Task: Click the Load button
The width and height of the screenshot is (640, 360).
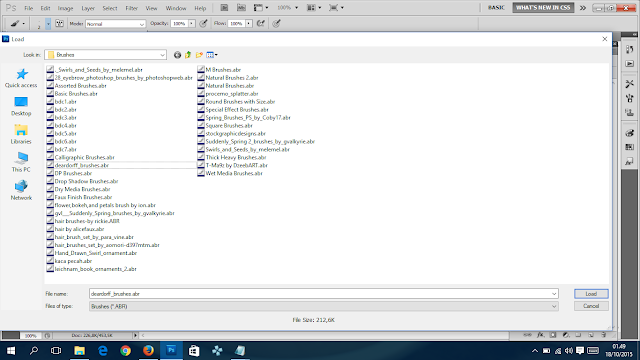Action: (591, 294)
